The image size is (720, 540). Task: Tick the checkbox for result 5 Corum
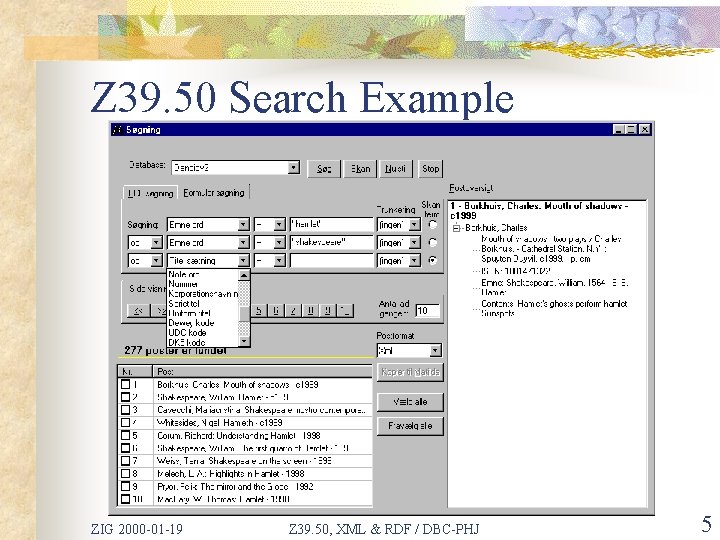125,435
